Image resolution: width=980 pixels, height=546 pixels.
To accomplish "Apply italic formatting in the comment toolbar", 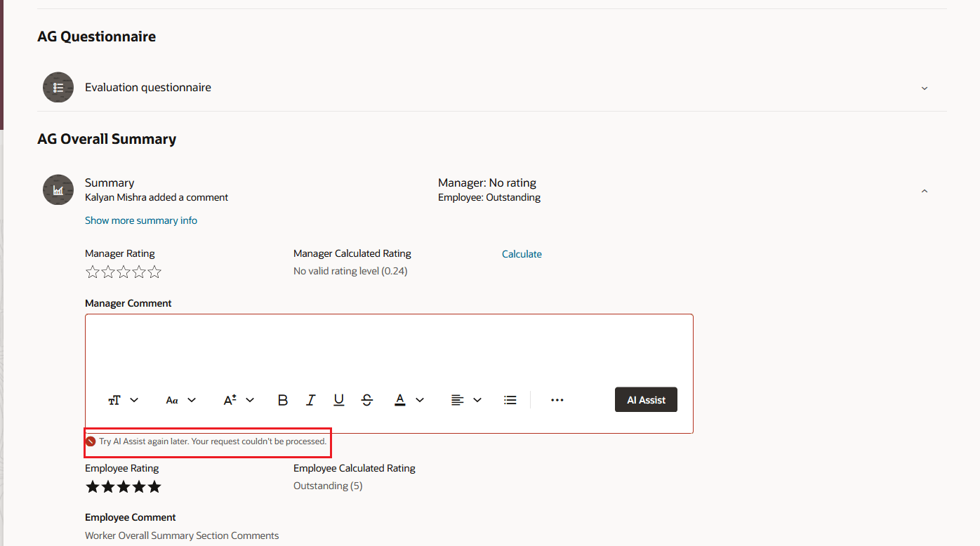I will coord(310,399).
